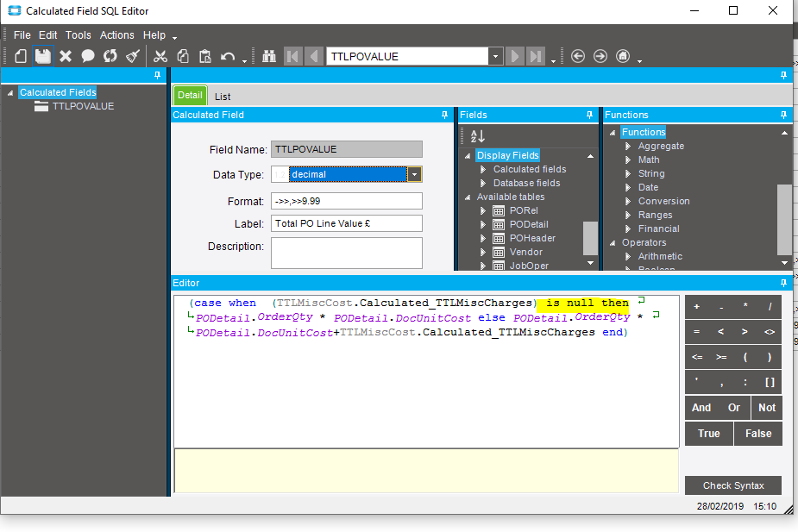
Task: Expand the Arithmetic operators node
Action: click(x=628, y=256)
